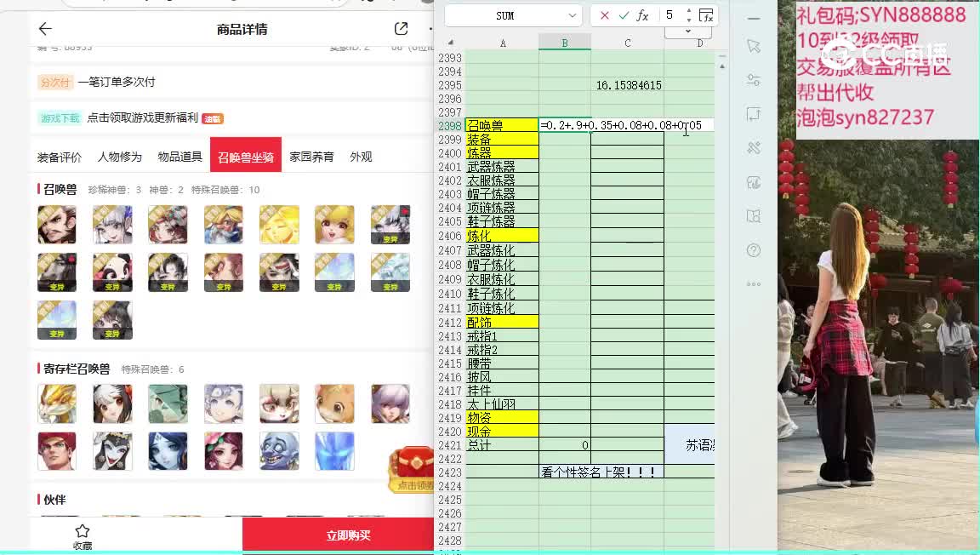Go back using the arrow in 商品详情 header
This screenshot has width=980, height=555.
tap(45, 29)
